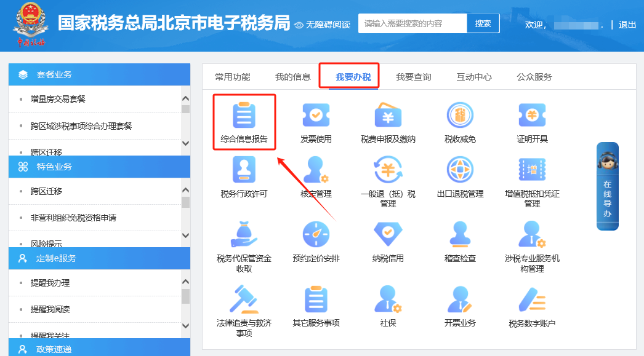Select the 我要办税 tab
Image resolution: width=644 pixels, height=356 pixels.
353,77
